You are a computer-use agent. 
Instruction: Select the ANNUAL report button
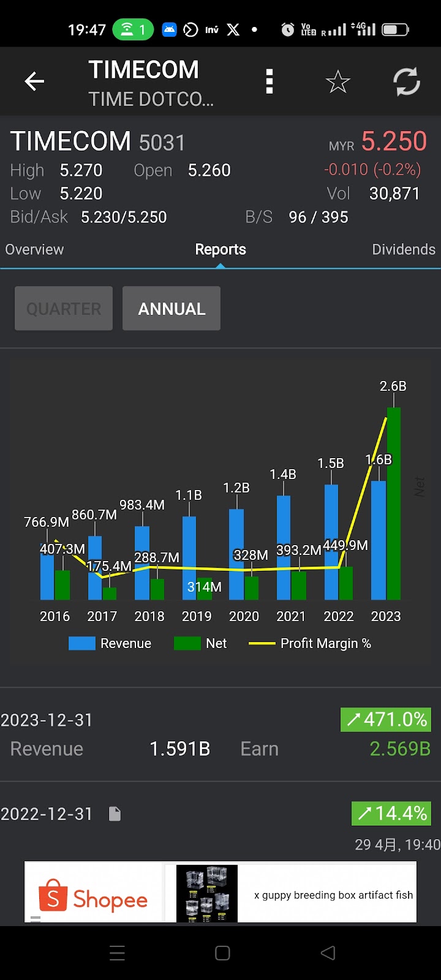(x=171, y=309)
